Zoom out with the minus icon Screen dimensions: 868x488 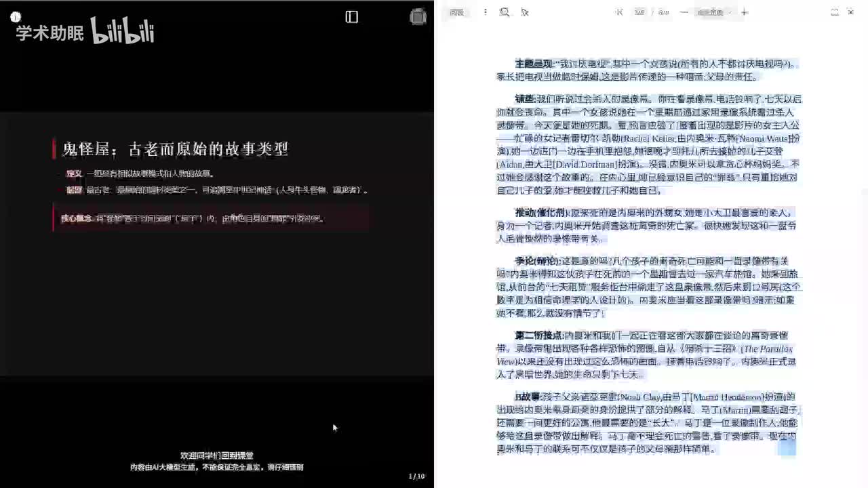click(x=684, y=12)
